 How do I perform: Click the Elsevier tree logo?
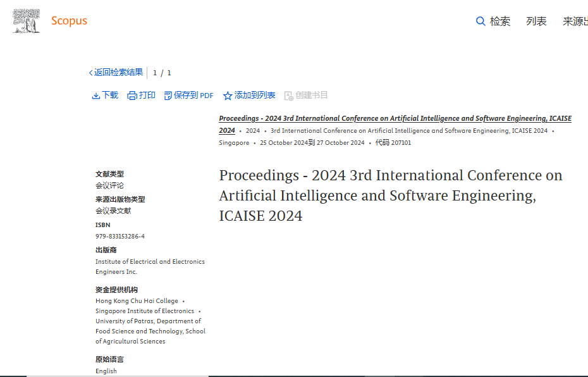tap(27, 21)
